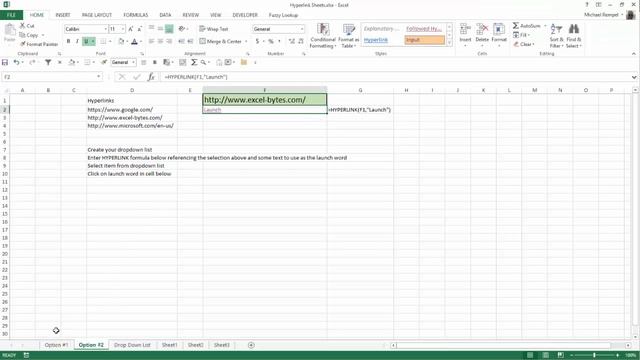Open the Drop Down List sheet tab

(x=132, y=345)
